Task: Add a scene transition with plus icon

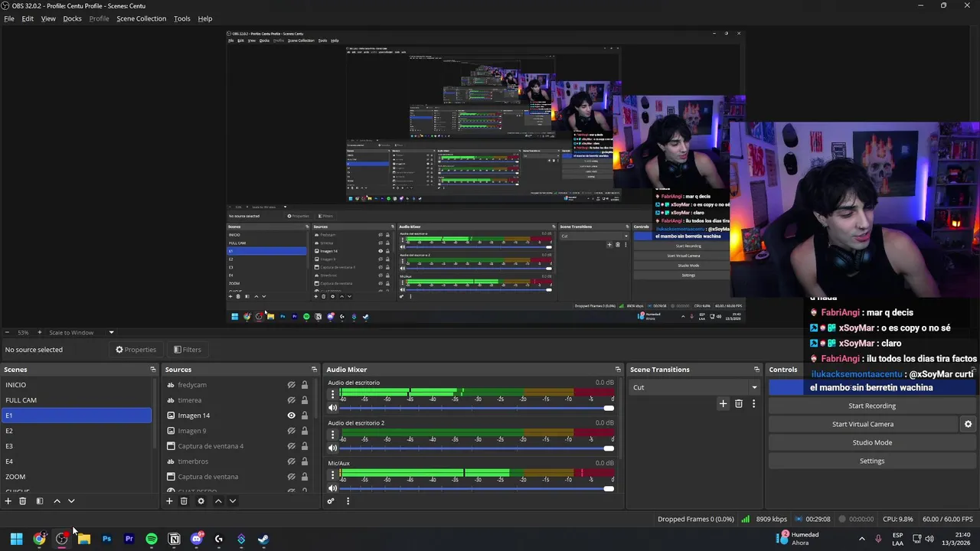Action: coord(723,403)
